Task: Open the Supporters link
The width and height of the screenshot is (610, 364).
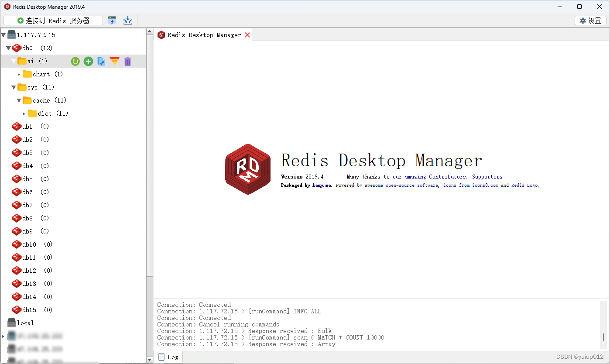Action: tap(487, 177)
